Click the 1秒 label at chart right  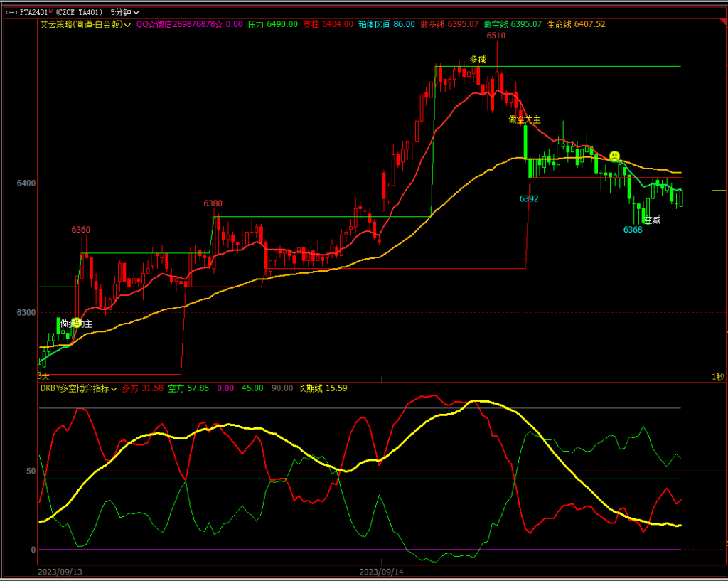click(x=717, y=376)
